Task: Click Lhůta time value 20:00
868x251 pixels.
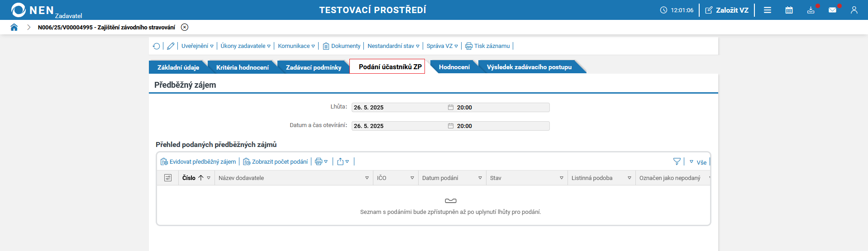Action: (x=464, y=107)
